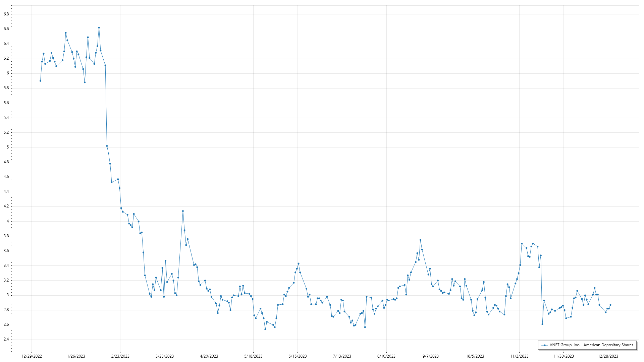Click the early April peak near 4.14

click(183, 211)
